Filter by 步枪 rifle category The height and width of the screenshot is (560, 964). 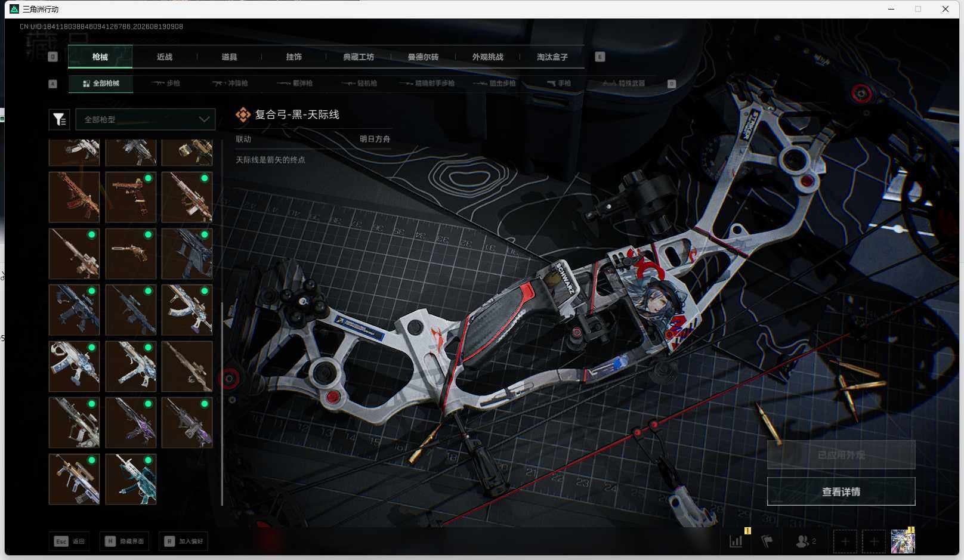pyautogui.click(x=166, y=83)
